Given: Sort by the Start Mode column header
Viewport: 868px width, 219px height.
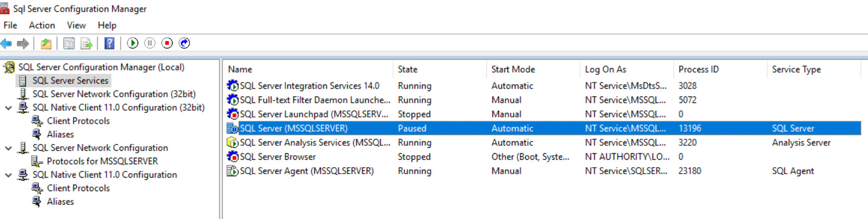Looking at the screenshot, I should click(534, 69).
